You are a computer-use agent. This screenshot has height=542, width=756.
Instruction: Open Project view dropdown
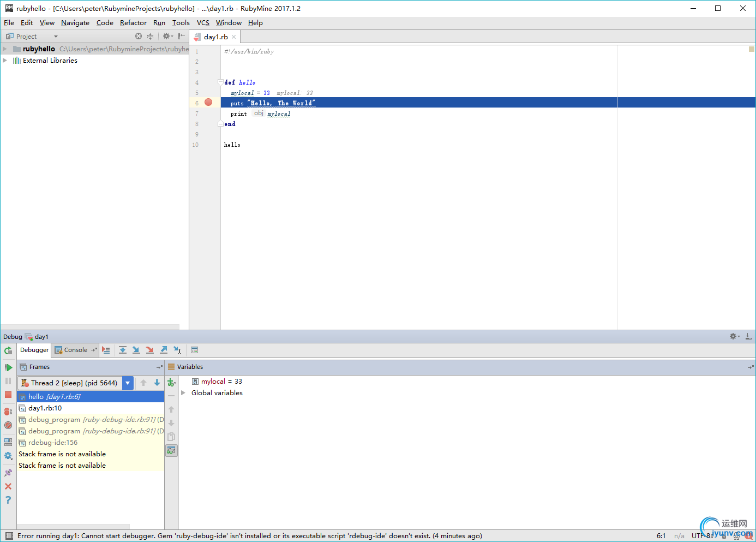point(56,37)
